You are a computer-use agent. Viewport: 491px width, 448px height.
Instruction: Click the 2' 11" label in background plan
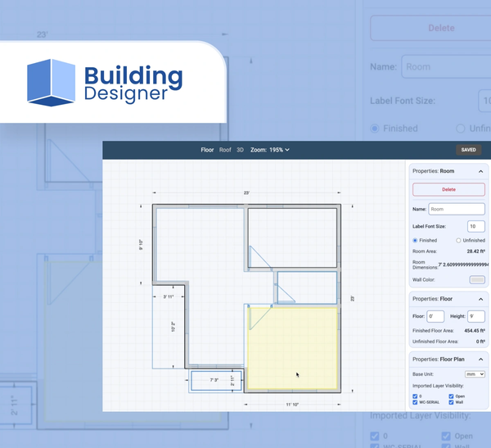[x=15, y=405]
